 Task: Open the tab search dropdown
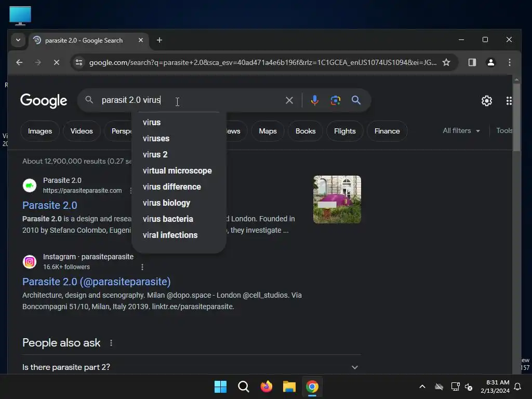[18, 40]
